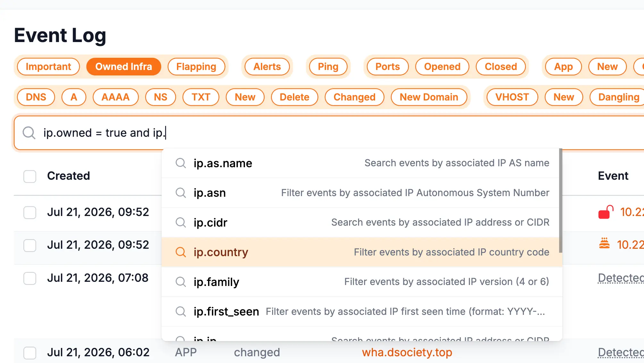Apply the Alerts filter chip
The height and width of the screenshot is (363, 644).
point(267,66)
